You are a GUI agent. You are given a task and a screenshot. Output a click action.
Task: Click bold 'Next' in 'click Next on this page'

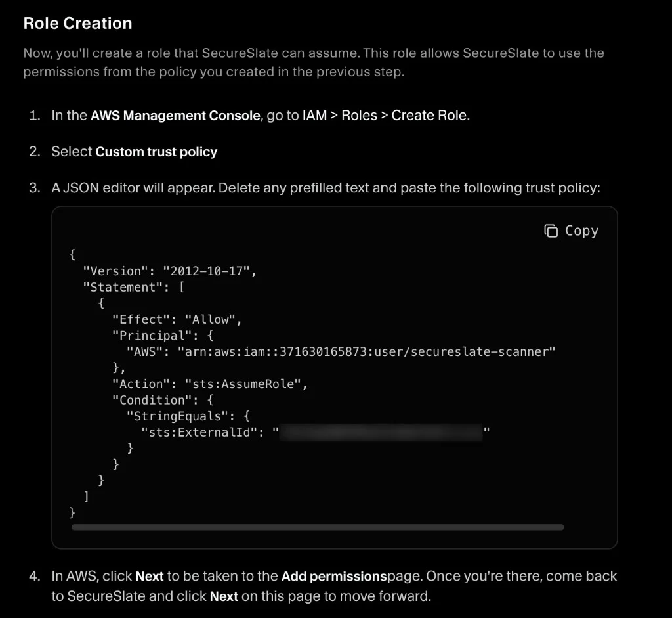[224, 596]
